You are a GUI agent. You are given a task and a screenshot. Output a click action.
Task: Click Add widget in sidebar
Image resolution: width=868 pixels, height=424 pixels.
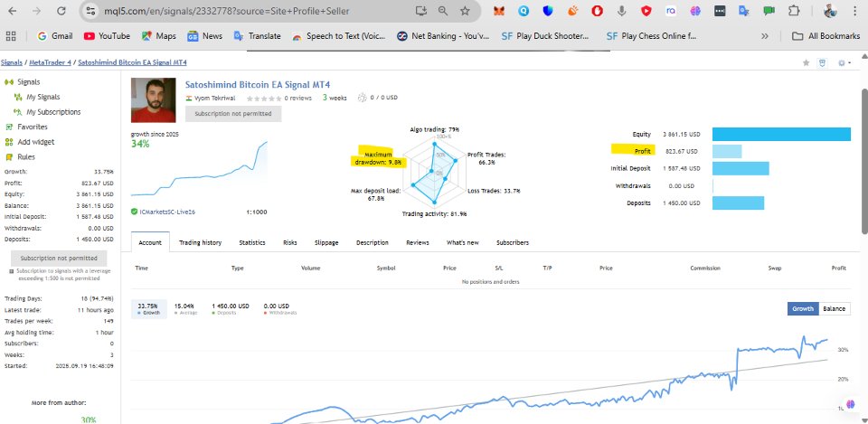[x=30, y=142]
